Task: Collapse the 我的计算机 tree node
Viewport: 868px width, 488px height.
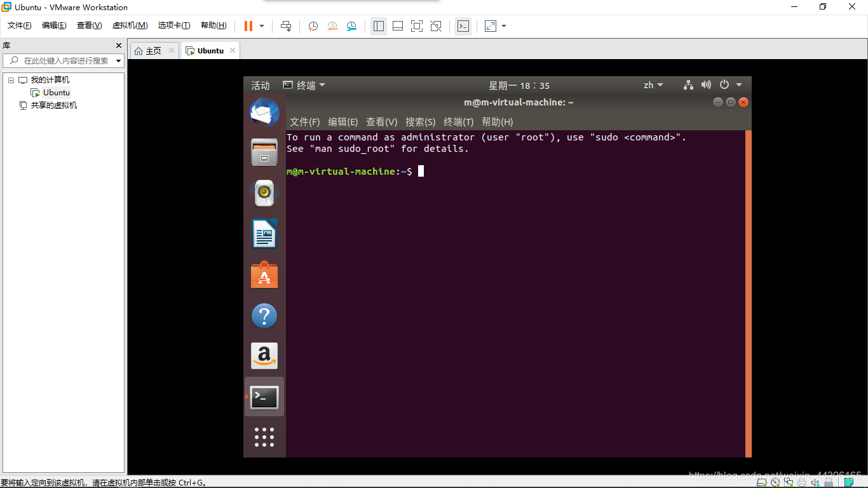Action: 11,80
